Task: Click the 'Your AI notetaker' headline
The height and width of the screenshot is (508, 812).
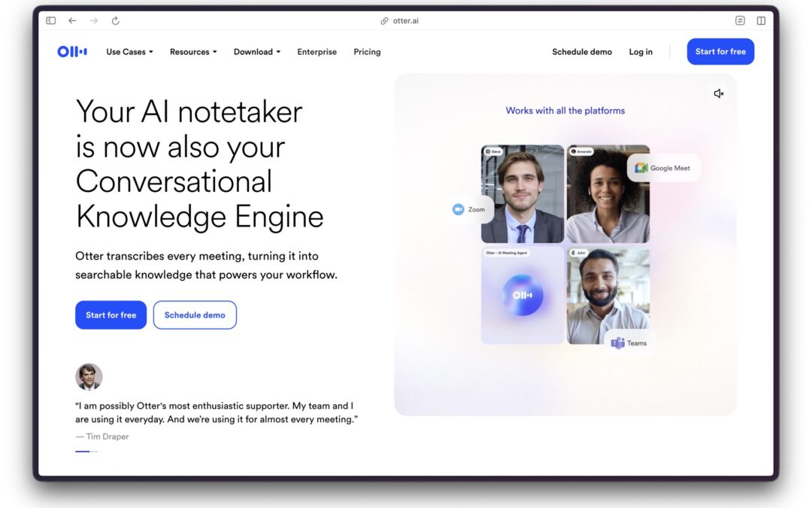Action: [x=199, y=164]
